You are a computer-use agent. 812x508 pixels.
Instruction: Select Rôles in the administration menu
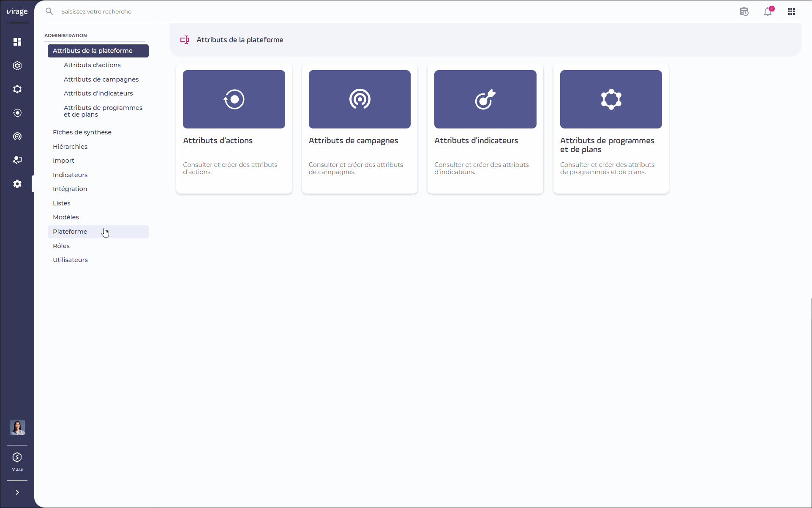61,246
